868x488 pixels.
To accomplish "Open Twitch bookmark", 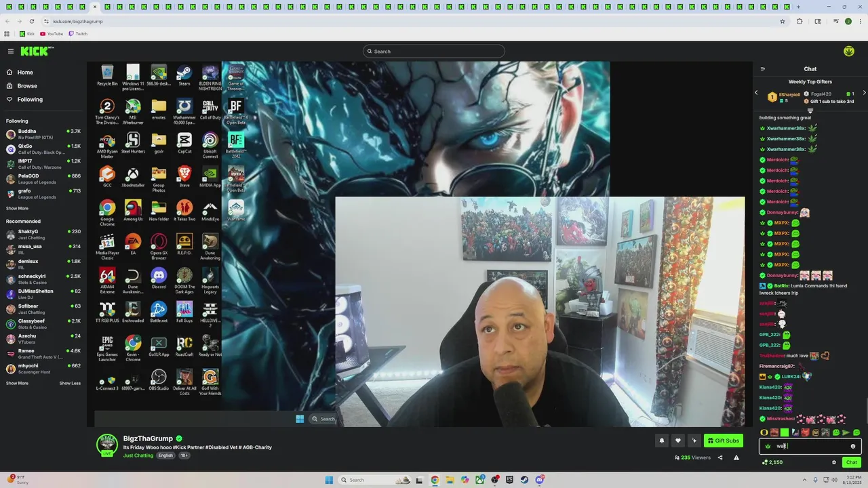I will coord(78,34).
